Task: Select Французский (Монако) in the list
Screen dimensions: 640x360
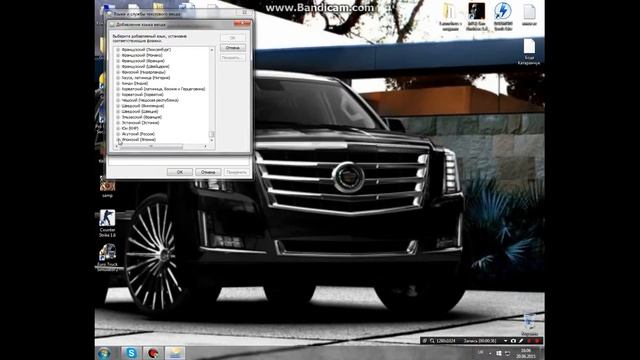Action: pyautogui.click(x=142, y=55)
